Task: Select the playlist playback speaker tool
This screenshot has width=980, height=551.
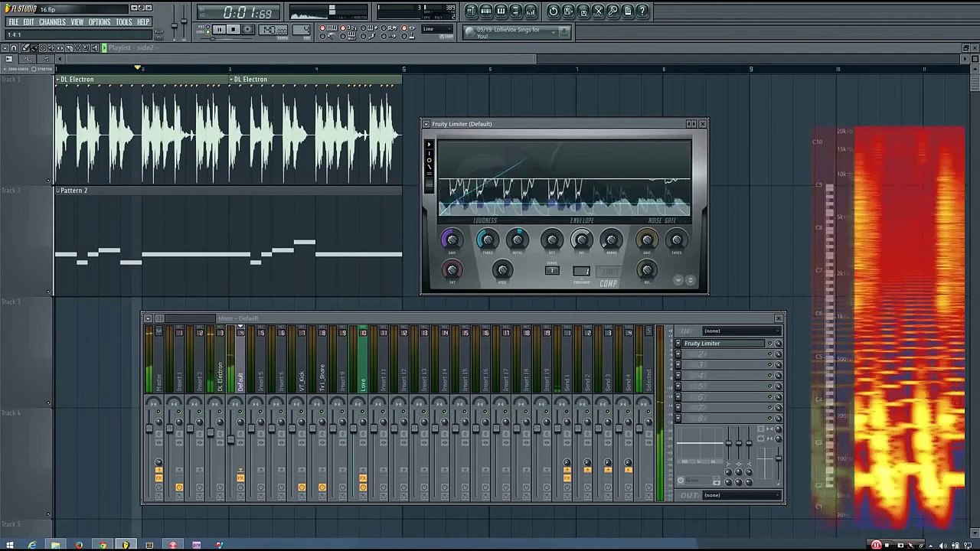Action: point(94,47)
